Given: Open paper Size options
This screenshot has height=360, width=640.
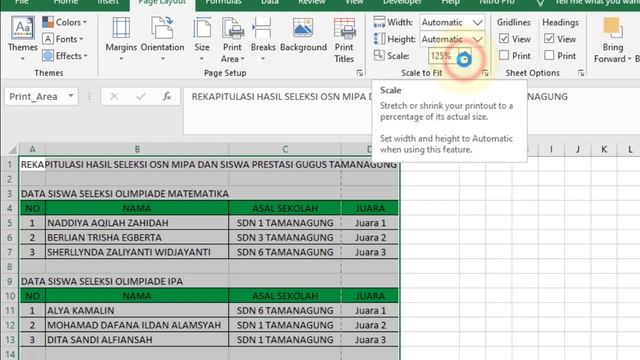Looking at the screenshot, I should (x=202, y=39).
